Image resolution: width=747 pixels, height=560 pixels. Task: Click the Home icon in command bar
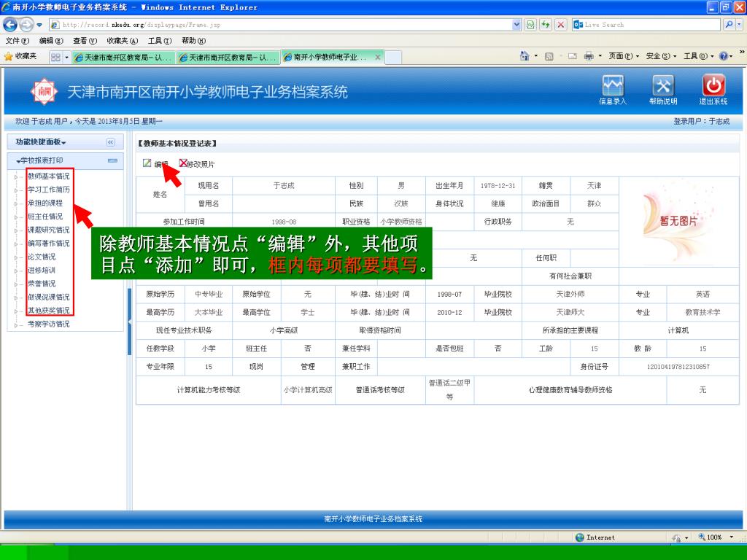pyautogui.click(x=525, y=56)
